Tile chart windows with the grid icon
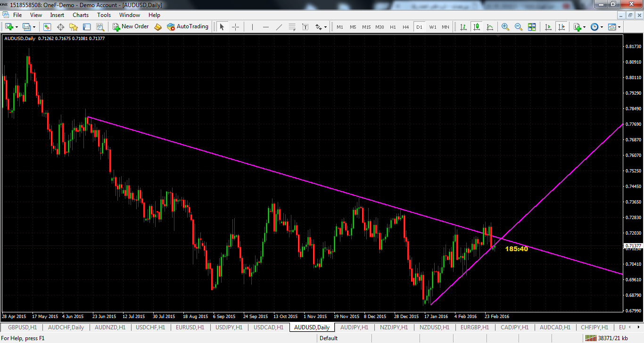 tap(532, 27)
